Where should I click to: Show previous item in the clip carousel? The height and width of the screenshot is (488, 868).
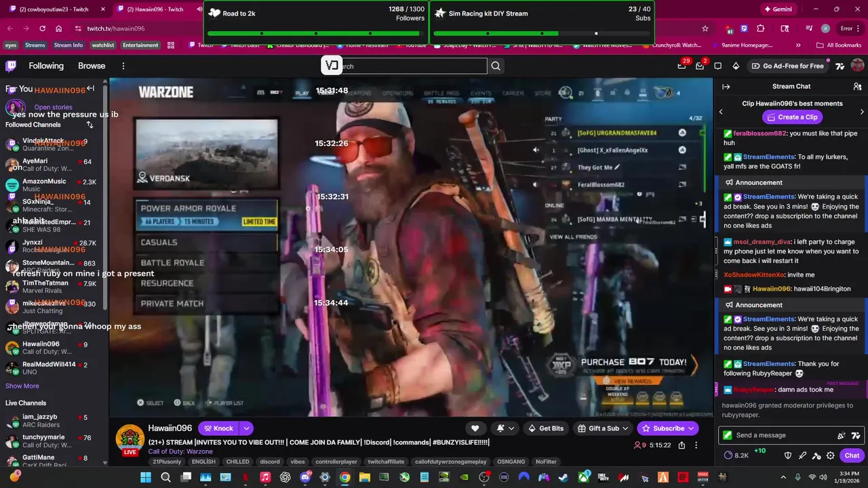tap(721, 111)
